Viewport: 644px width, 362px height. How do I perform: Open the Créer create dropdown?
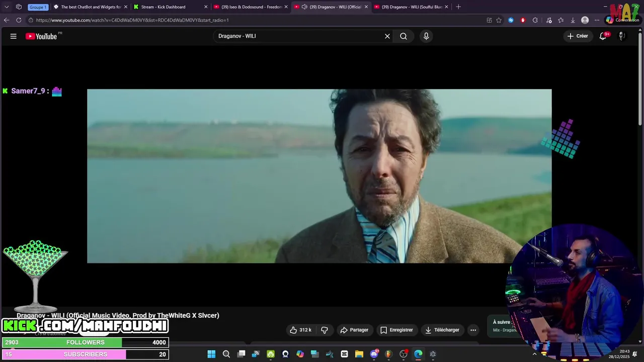click(578, 36)
